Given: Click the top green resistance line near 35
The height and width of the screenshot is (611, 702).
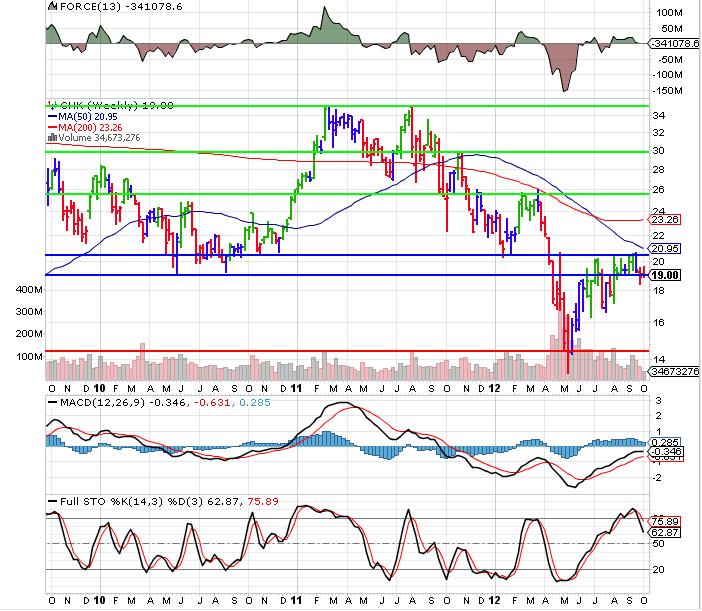Looking at the screenshot, I should (x=347, y=106).
